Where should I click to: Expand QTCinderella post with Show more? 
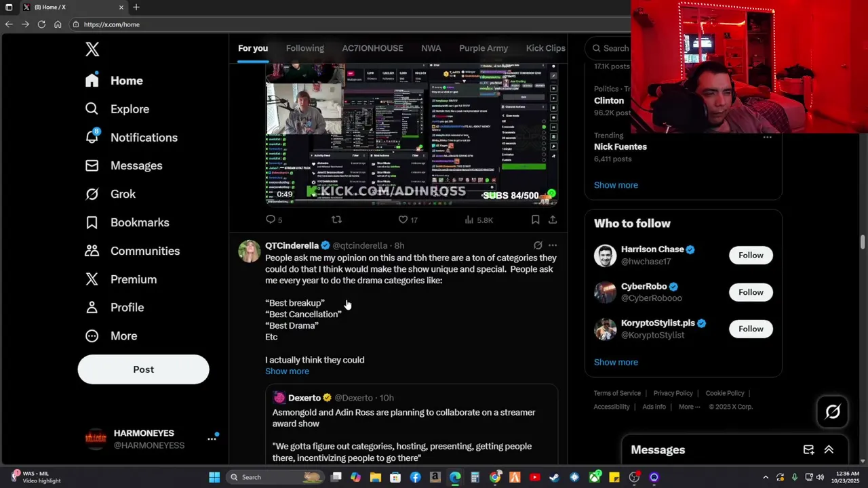coord(287,371)
